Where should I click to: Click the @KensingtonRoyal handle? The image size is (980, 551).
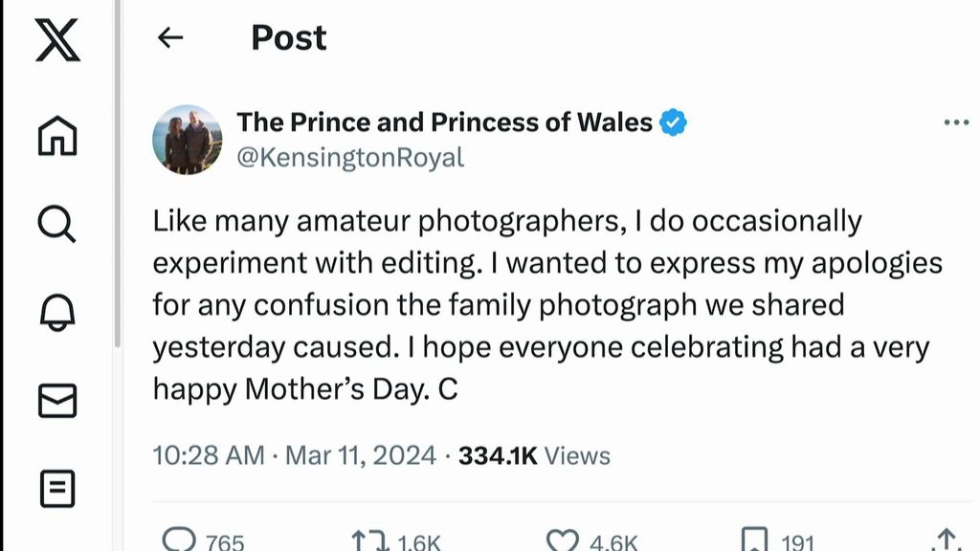tap(349, 157)
